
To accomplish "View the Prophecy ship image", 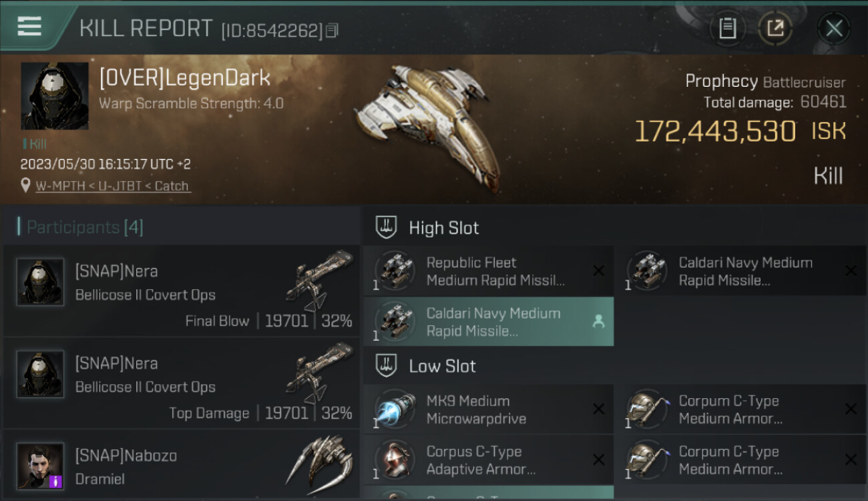I will click(427, 124).
